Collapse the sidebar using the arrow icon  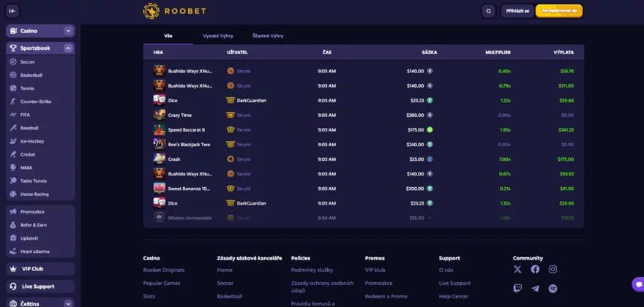[13, 11]
